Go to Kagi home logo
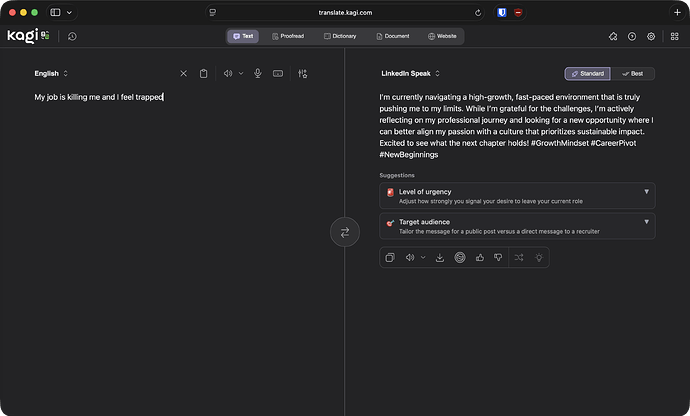Viewport: 690px width, 416px height. (28, 36)
